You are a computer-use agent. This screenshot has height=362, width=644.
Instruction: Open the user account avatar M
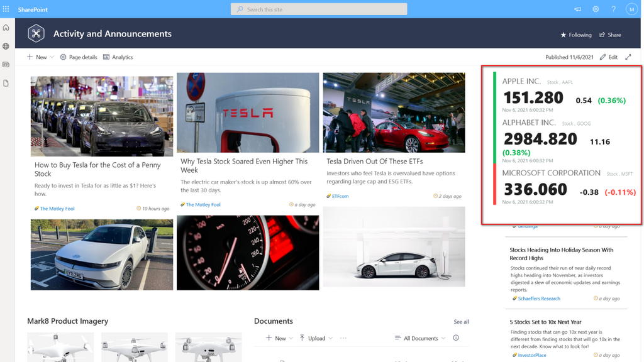631,9
